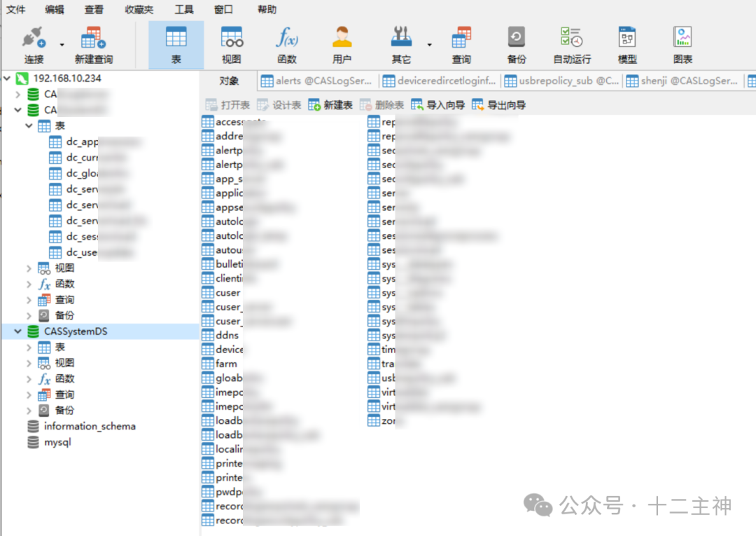
Task: Open the 连接 dropdown arrow
Action: click(x=62, y=45)
